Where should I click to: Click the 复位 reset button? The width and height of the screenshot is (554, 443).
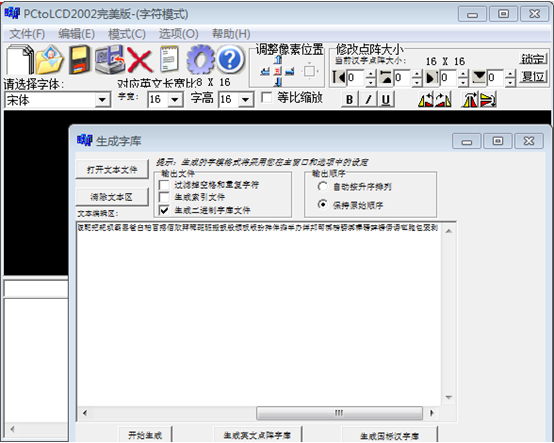click(x=533, y=76)
